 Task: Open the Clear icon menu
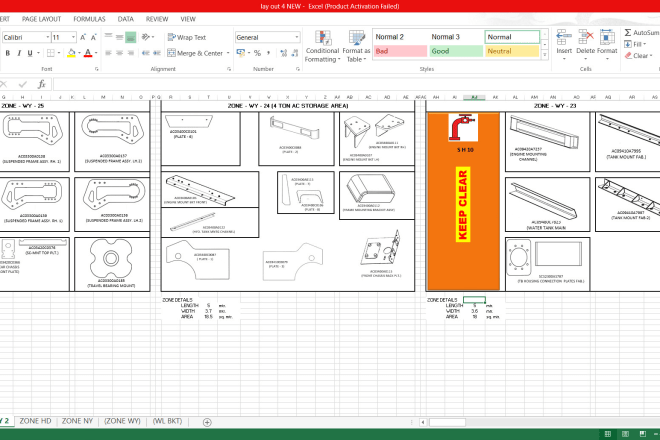tap(638, 56)
